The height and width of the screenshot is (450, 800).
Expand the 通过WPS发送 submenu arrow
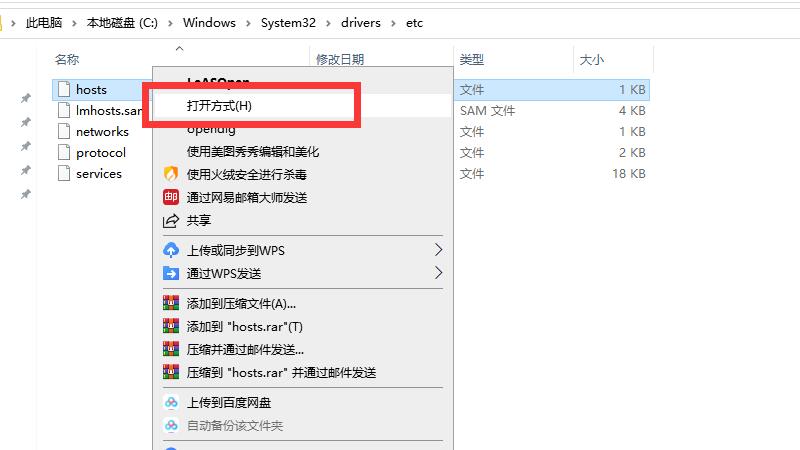coord(438,273)
